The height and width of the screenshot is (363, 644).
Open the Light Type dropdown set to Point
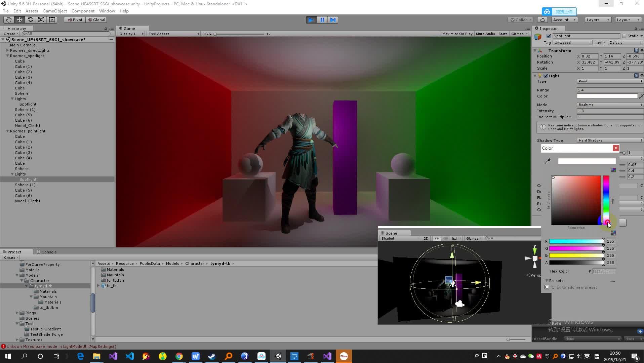coord(609,81)
